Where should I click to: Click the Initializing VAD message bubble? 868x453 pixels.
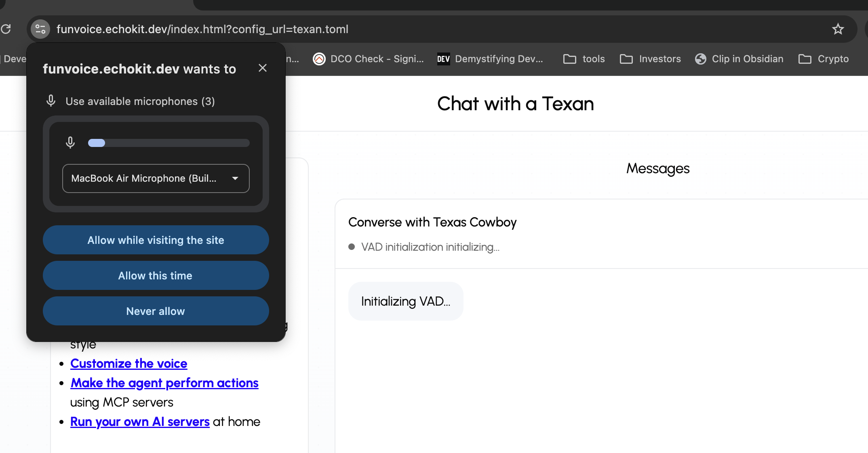(x=405, y=301)
